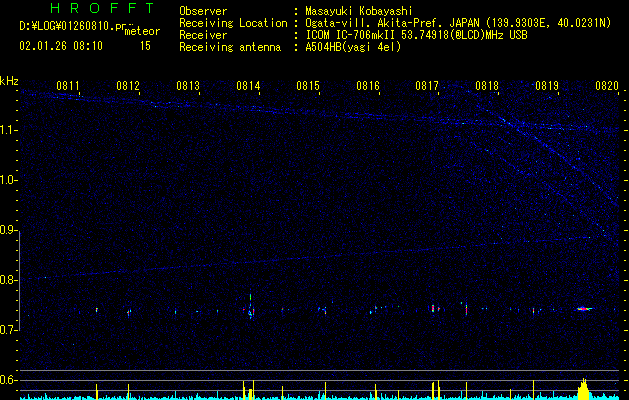Click the 0817 time marker

(427, 85)
